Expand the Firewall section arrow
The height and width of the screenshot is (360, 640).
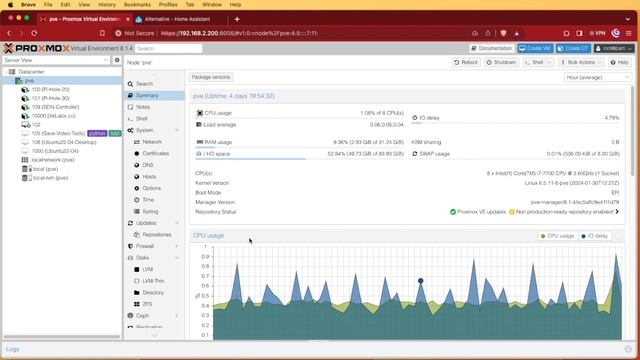click(177, 246)
